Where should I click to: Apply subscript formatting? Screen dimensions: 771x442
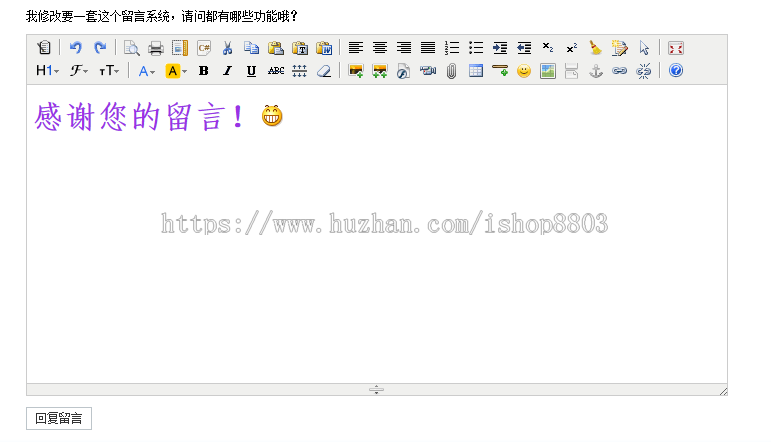(548, 48)
